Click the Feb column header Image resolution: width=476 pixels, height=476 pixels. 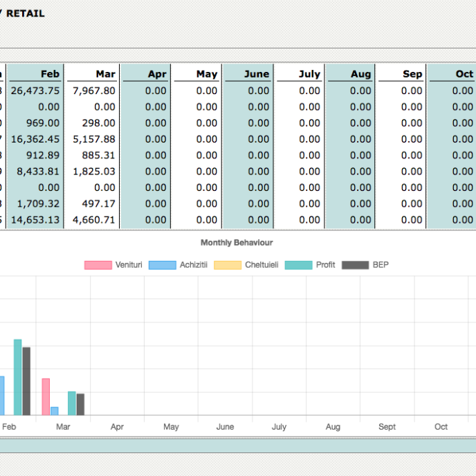(50, 74)
